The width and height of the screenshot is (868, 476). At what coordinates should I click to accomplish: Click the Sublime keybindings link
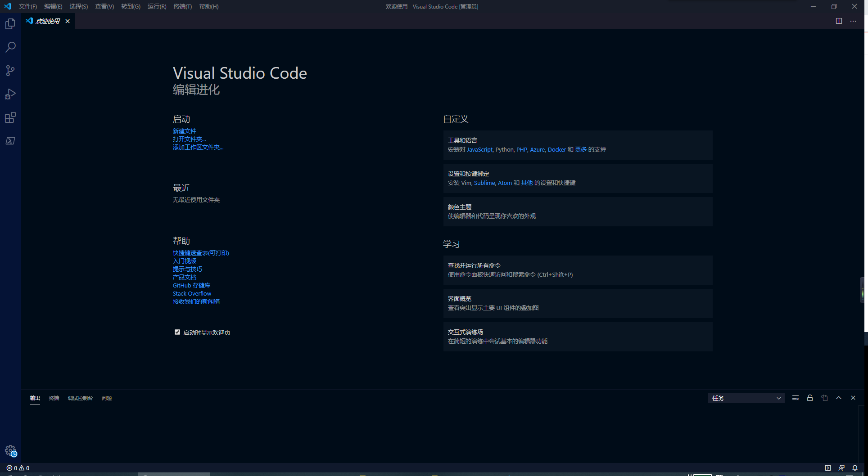point(484,183)
